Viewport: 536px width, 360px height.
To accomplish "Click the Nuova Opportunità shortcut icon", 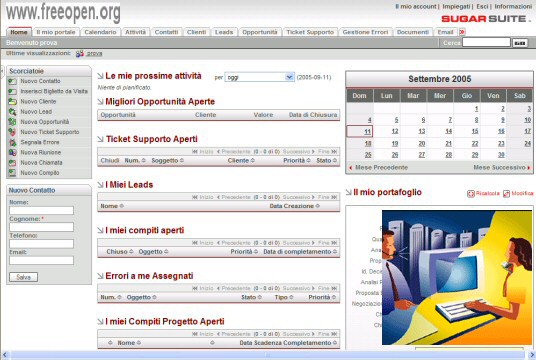I will [12, 122].
